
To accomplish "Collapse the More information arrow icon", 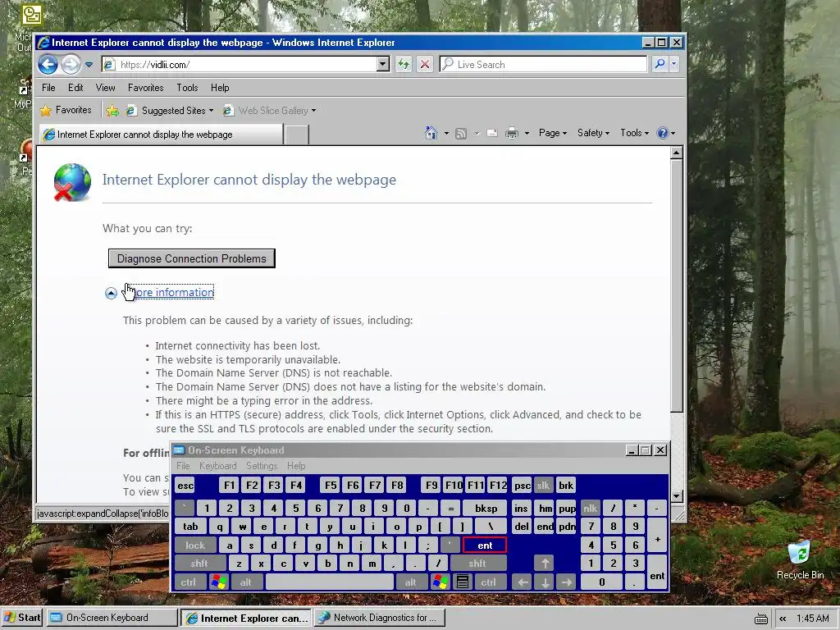I will pos(111,293).
